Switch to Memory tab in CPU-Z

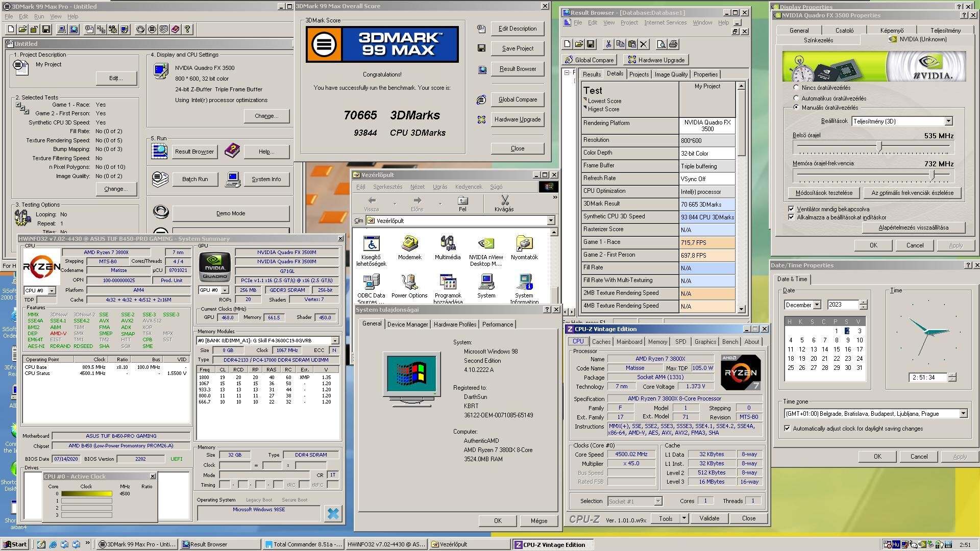(x=657, y=342)
